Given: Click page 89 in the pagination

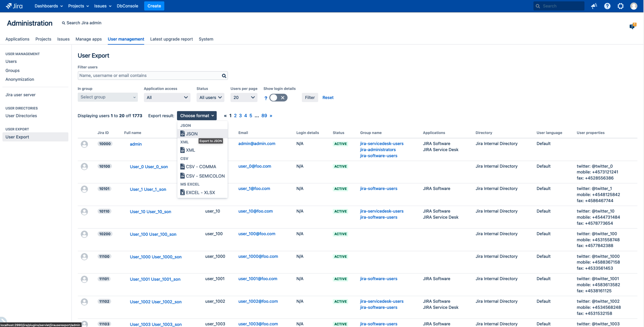Looking at the screenshot, I should 264,116.
